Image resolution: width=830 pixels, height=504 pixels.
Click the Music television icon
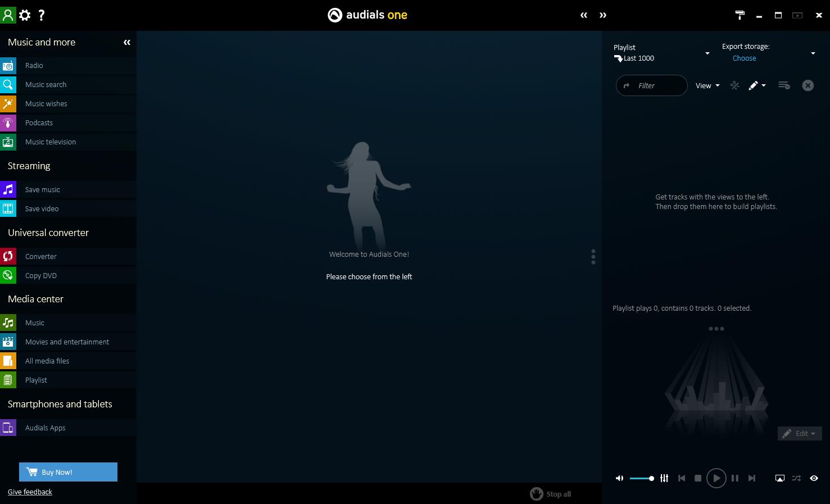pyautogui.click(x=8, y=142)
